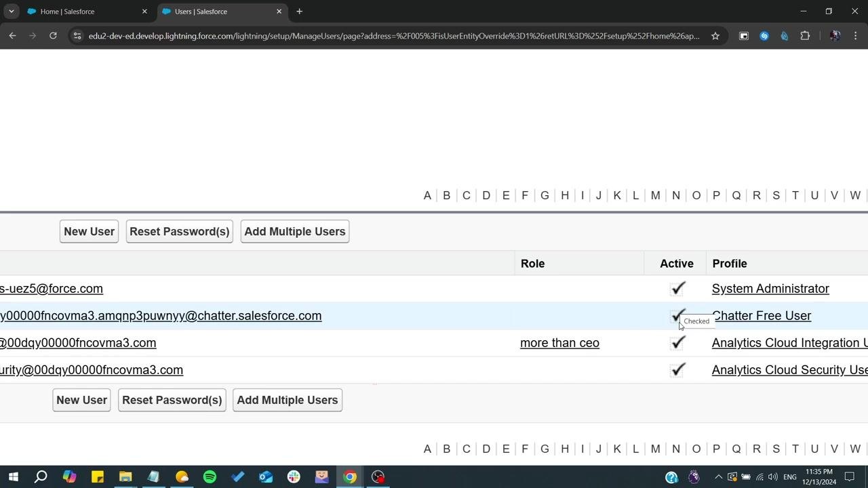Open the Chatter Free User profile link
Image resolution: width=868 pixels, height=488 pixels.
coord(762,316)
